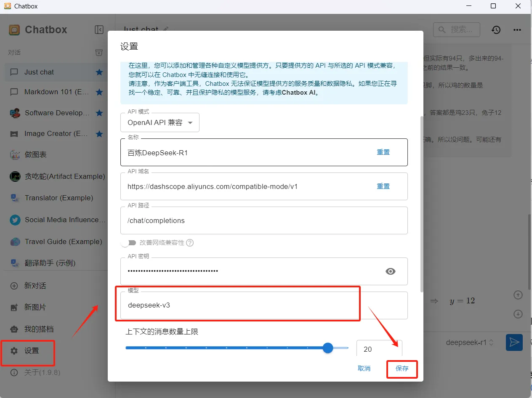
Task: Open Travel Guide (Example) conversation
Action: pyautogui.click(x=56, y=241)
